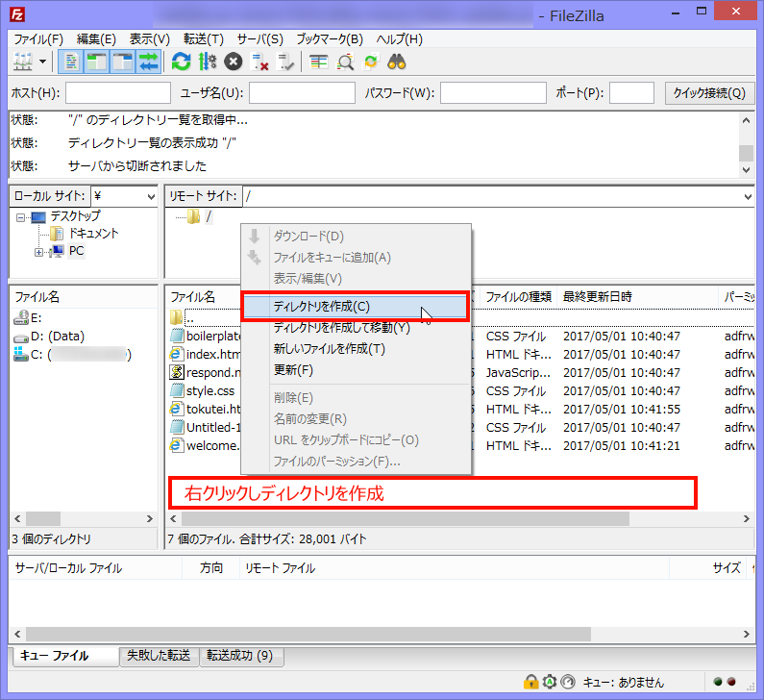Open 転送(T) menu
Viewport: 764px width, 700px height.
point(203,39)
